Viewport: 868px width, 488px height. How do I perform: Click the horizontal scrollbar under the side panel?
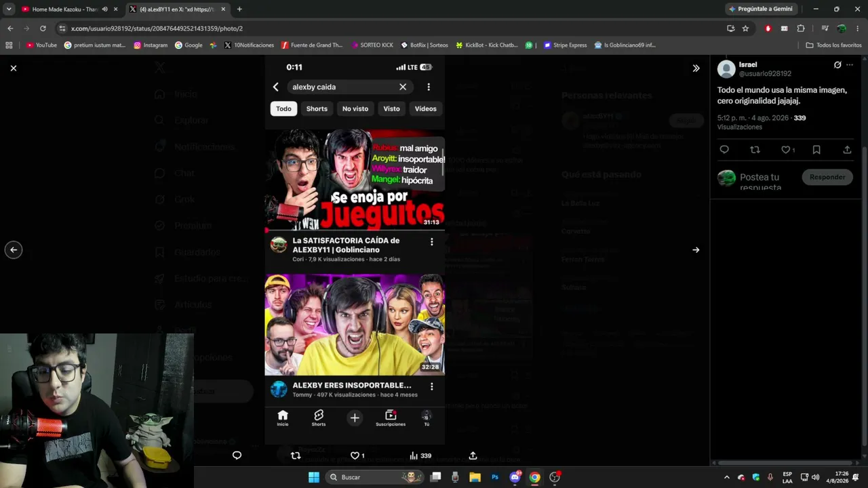pyautogui.click(x=784, y=463)
